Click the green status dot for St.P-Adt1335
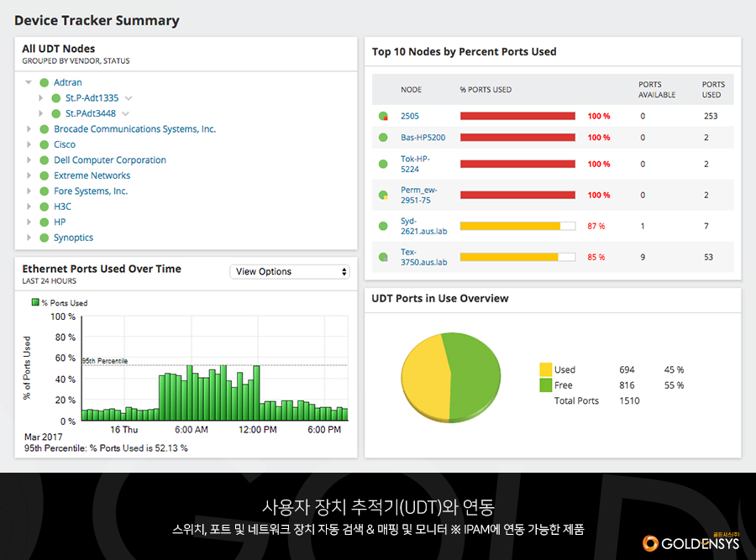 click(x=56, y=98)
